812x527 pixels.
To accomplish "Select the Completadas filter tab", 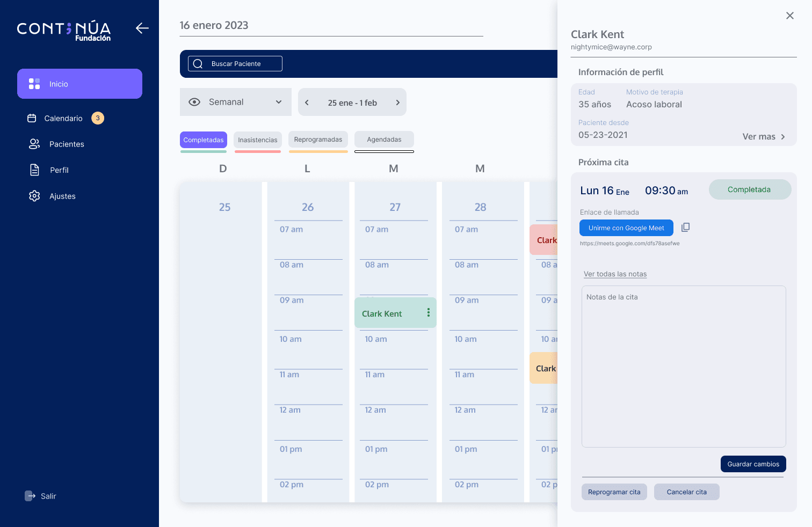I will tap(204, 140).
